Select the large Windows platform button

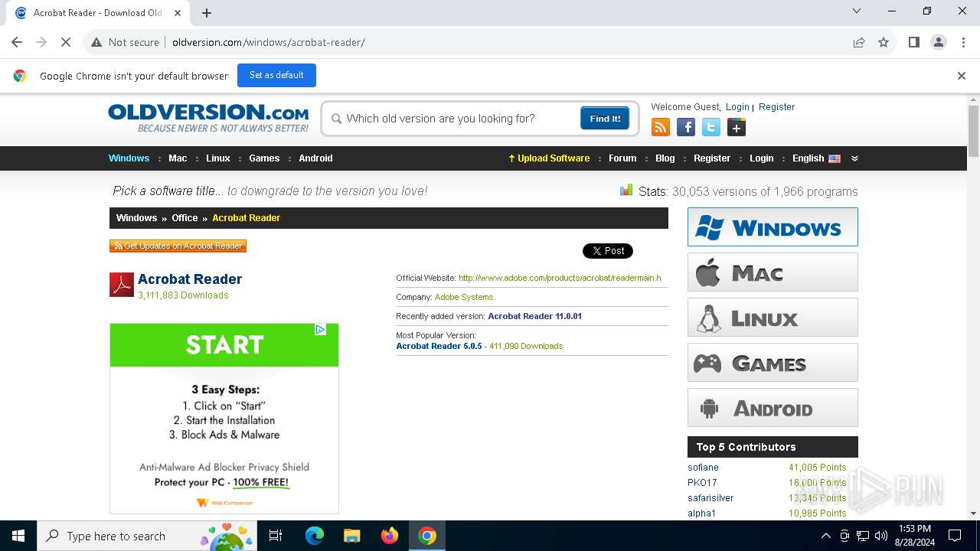[x=773, y=227]
